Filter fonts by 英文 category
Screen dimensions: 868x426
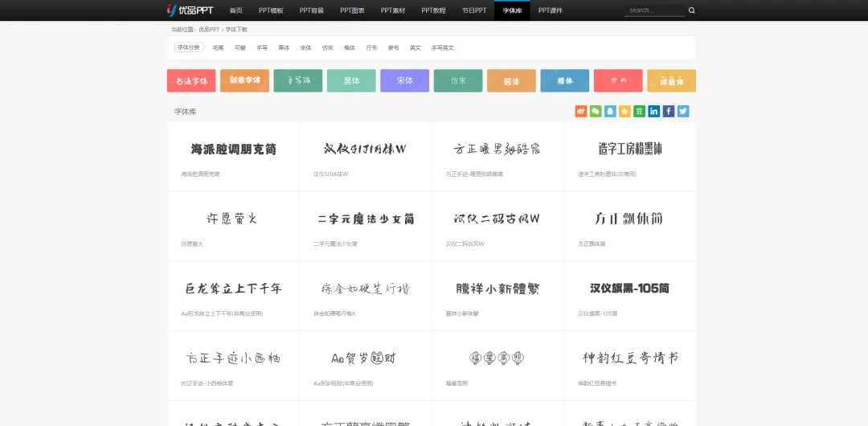pyautogui.click(x=416, y=48)
